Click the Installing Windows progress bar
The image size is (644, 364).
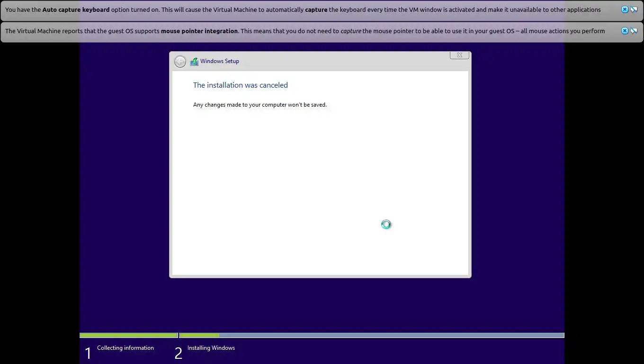pyautogui.click(x=372, y=336)
